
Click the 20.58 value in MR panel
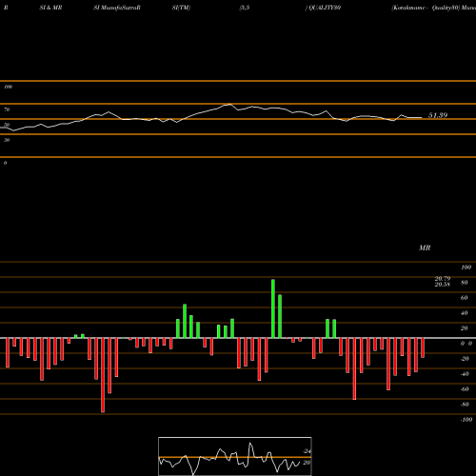point(443,285)
